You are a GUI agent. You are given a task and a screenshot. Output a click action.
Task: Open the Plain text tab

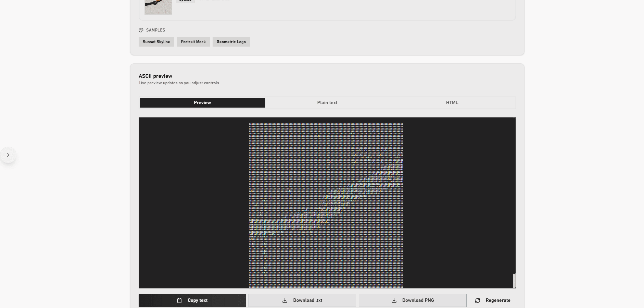click(x=327, y=103)
